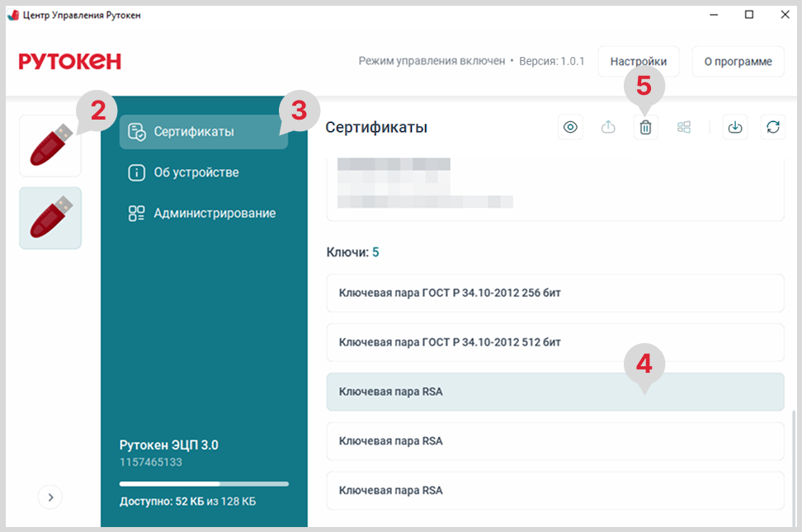
Task: Select key pair ГОСТ Р 34.10-2012 256 бит
Action: coord(555,293)
